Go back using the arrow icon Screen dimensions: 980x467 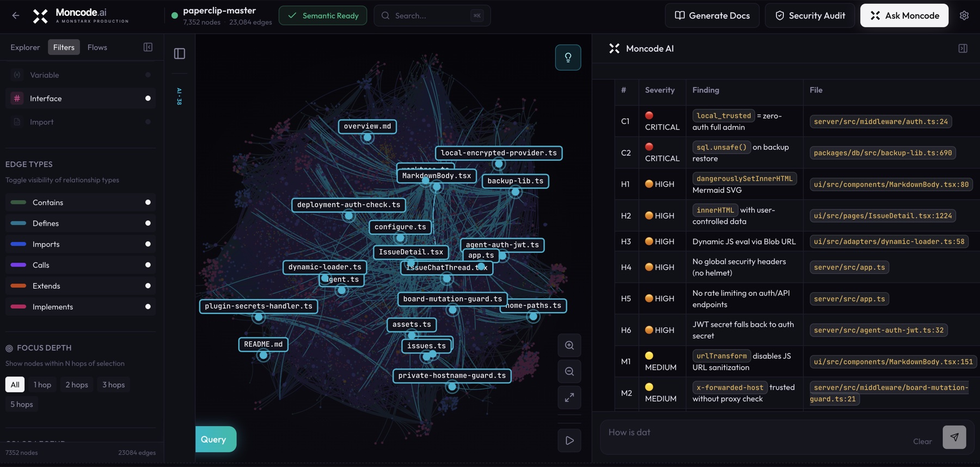15,15
